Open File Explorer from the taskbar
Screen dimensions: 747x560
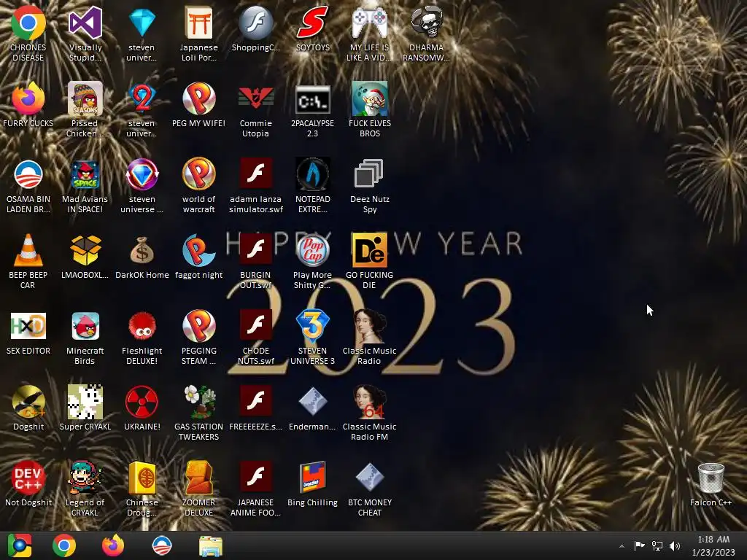(x=211, y=546)
